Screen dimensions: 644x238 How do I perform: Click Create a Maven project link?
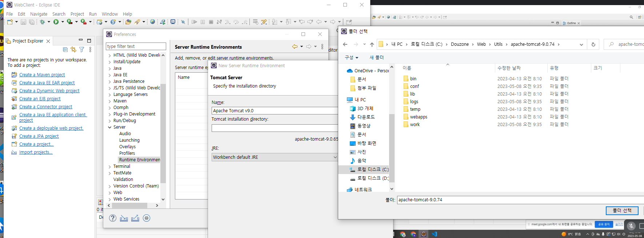click(x=42, y=74)
